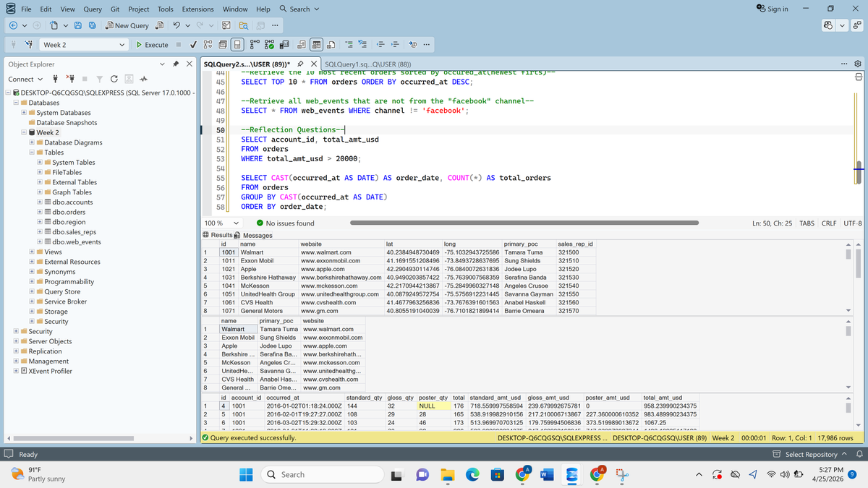Screen dimensions: 868x488
Task: Open the File menu
Action: [x=26, y=9]
